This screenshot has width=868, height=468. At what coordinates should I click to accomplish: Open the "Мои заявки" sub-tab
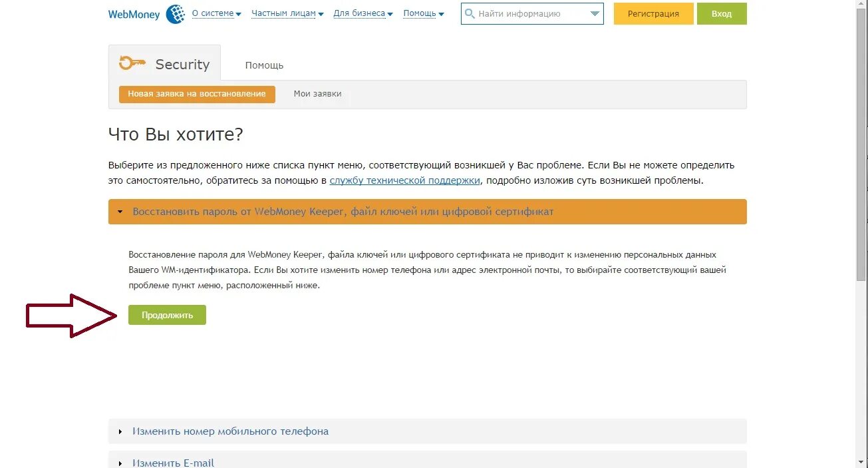[x=317, y=94]
